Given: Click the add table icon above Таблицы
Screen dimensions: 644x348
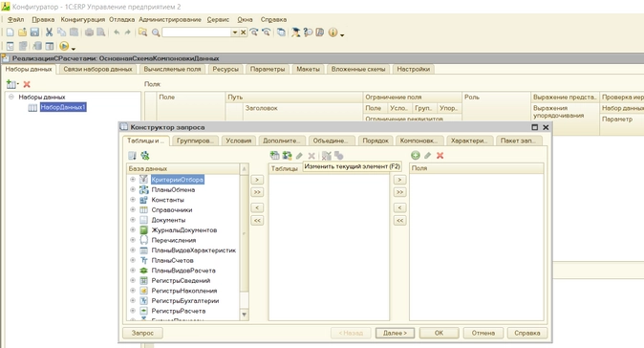Looking at the screenshot, I should coord(275,155).
